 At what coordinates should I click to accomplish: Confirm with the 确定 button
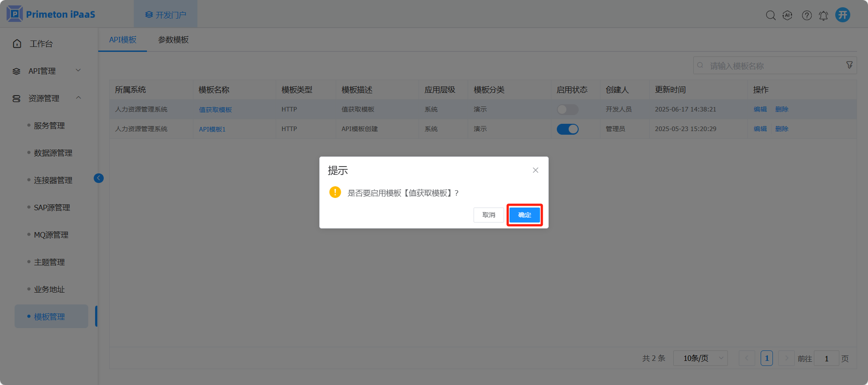coord(525,215)
